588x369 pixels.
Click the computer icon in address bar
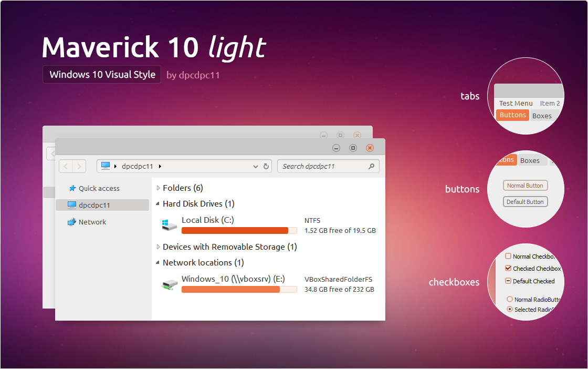click(x=106, y=166)
